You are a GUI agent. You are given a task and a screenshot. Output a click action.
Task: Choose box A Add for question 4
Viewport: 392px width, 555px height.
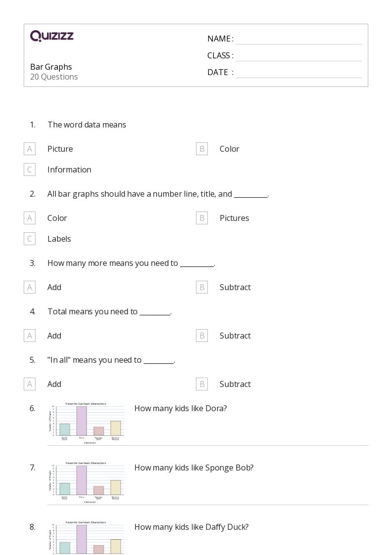[30, 336]
